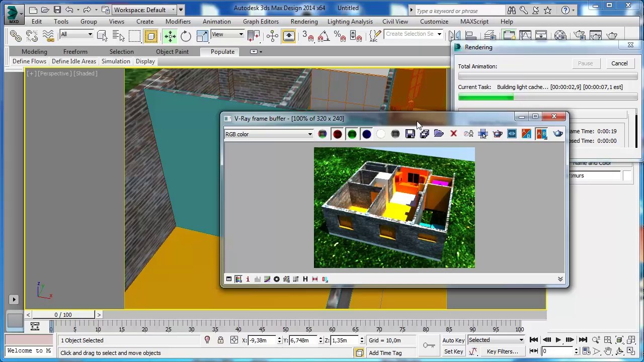Activate the Select Object arrow tool
This screenshot has width=644, height=362.
tap(102, 36)
